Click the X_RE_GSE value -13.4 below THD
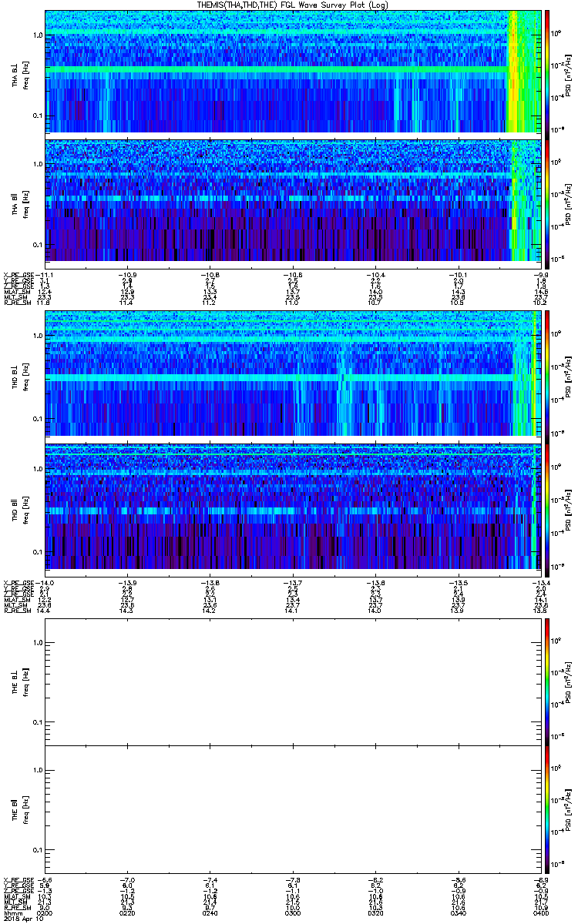 click(542, 582)
